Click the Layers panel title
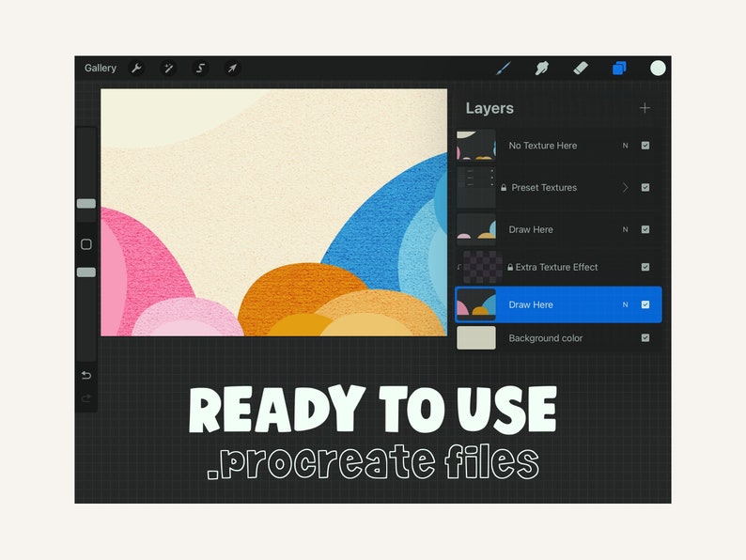The image size is (746, 560). 490,108
